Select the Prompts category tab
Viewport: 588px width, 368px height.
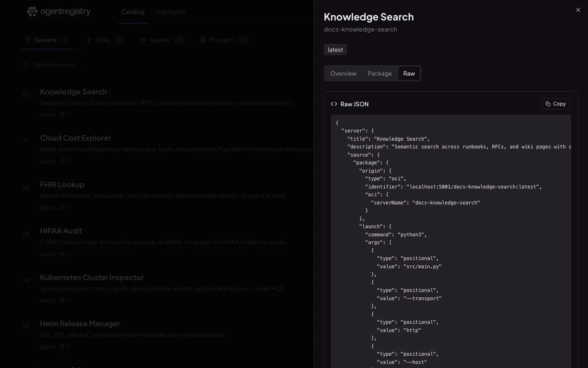pyautogui.click(x=224, y=40)
